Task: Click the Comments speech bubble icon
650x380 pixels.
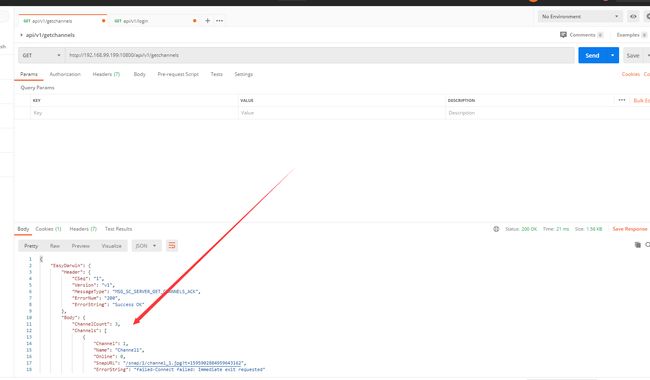Action: tap(563, 35)
